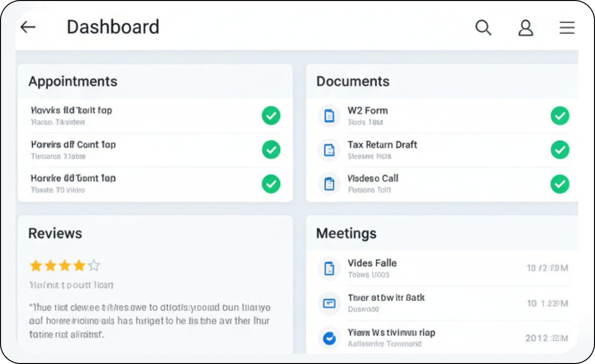The height and width of the screenshot is (364, 595).
Task: Click blue checkmark badge in third meeting
Action: coord(329,338)
